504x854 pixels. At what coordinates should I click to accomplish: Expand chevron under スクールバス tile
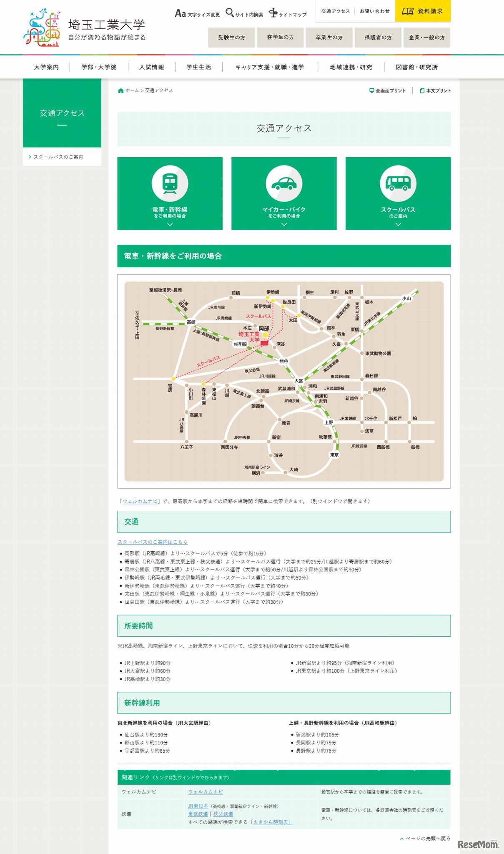(x=398, y=224)
